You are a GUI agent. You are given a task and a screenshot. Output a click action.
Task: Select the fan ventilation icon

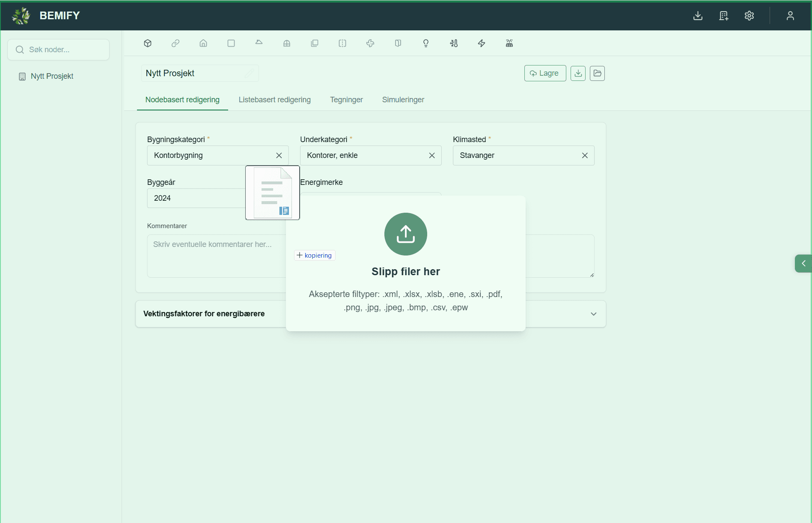pos(370,43)
